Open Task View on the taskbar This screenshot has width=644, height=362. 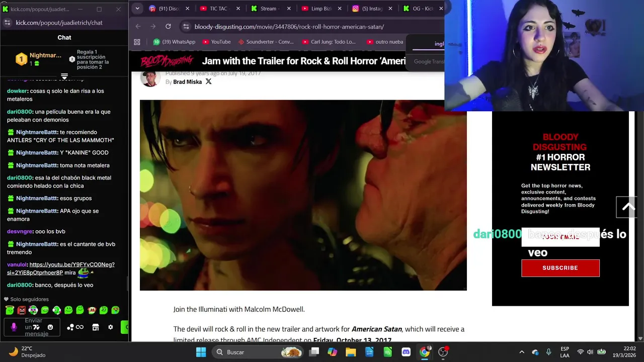point(314,352)
